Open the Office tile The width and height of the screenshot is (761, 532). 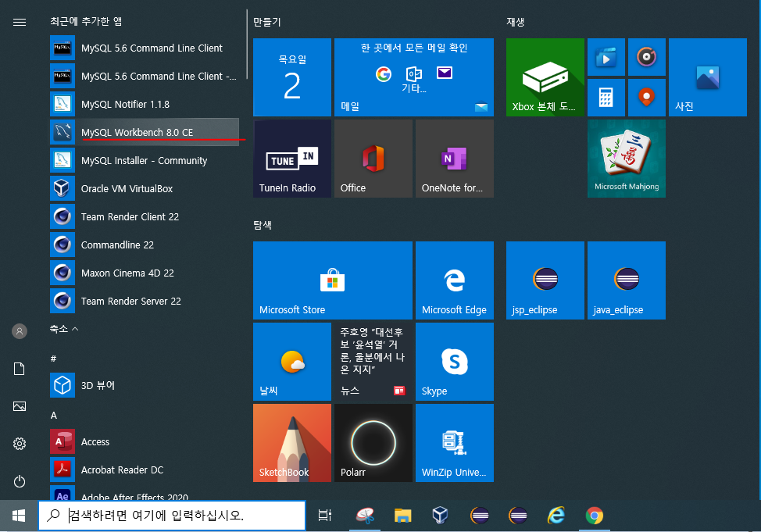[x=373, y=159]
